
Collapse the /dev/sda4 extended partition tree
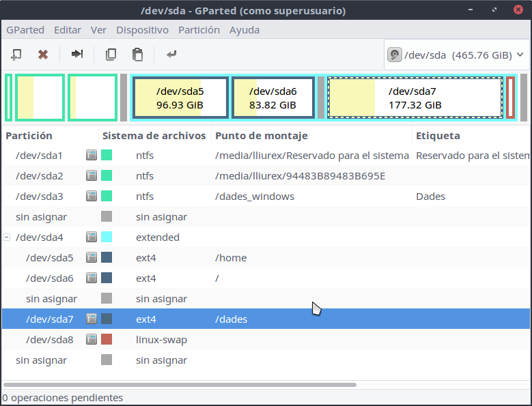click(x=7, y=237)
